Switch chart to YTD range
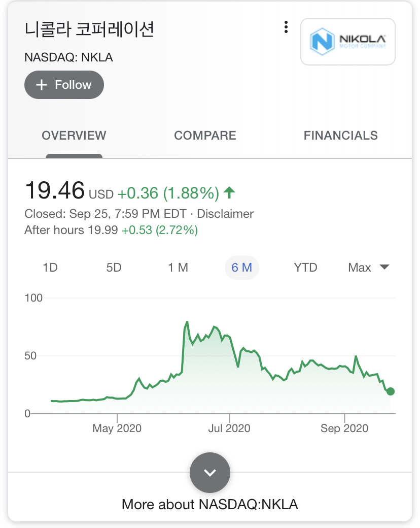The image size is (420, 528). [305, 268]
